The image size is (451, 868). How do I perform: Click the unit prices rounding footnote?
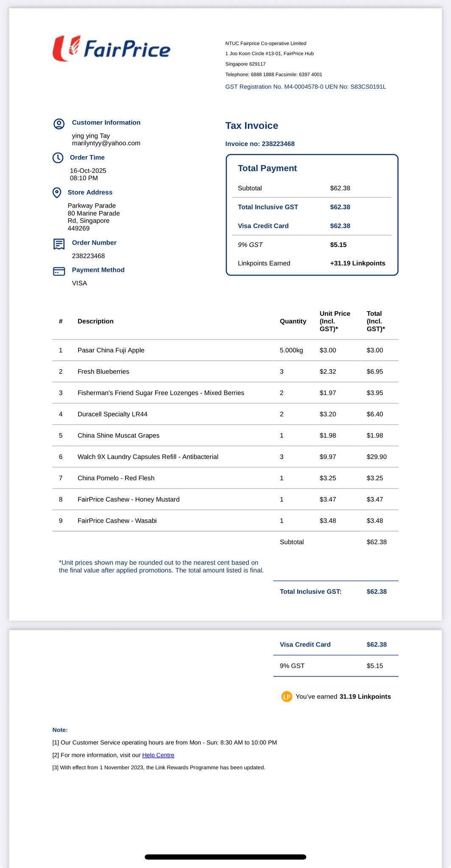[161, 566]
